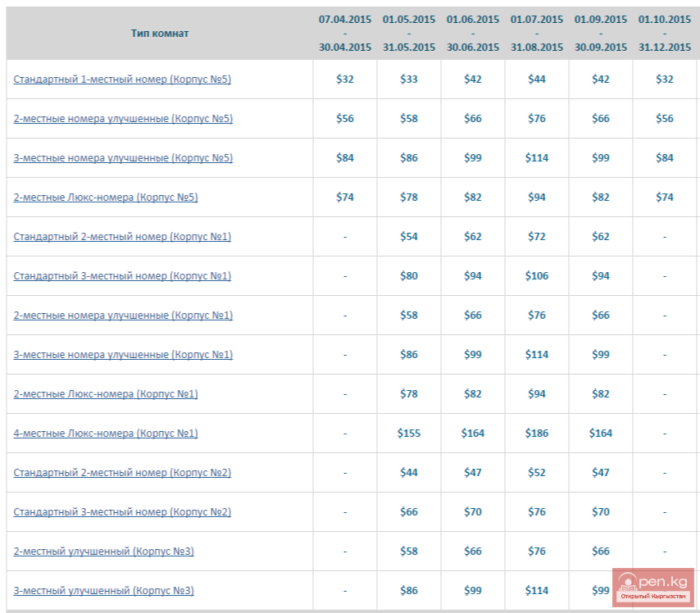Click the Тип комнат column header
700x613 pixels.
160,34
